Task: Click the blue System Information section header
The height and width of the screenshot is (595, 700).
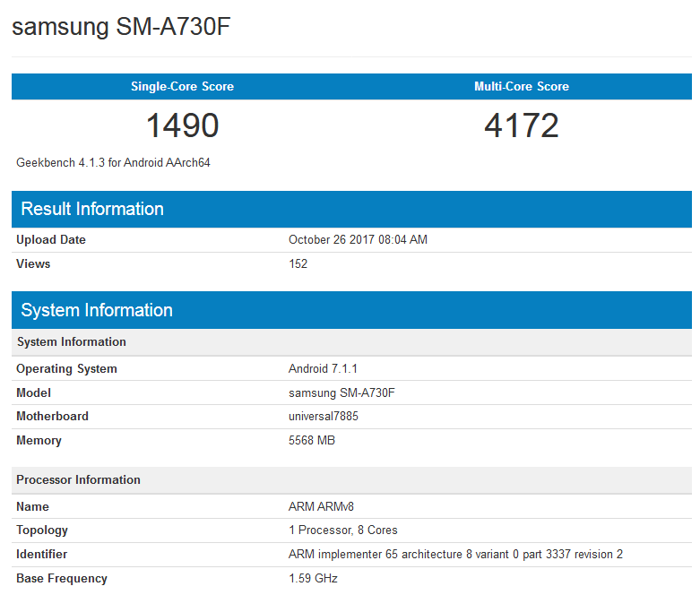Action: pos(351,310)
